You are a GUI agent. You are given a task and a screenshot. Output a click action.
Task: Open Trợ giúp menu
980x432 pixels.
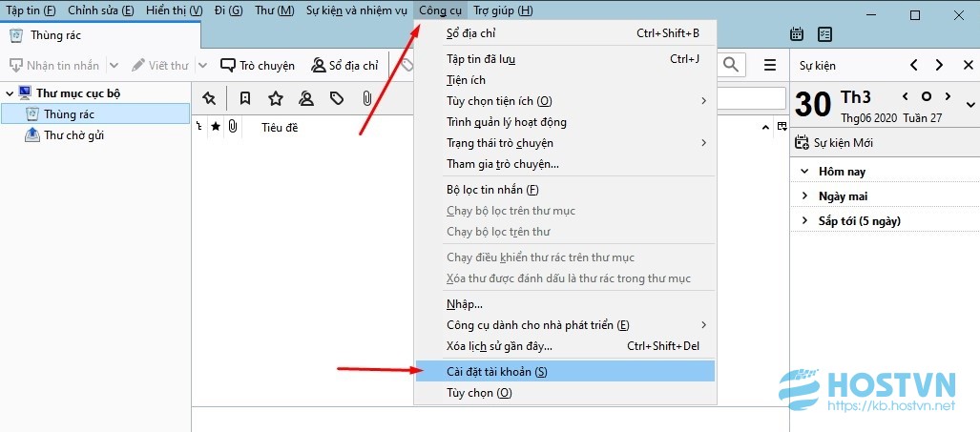point(504,10)
